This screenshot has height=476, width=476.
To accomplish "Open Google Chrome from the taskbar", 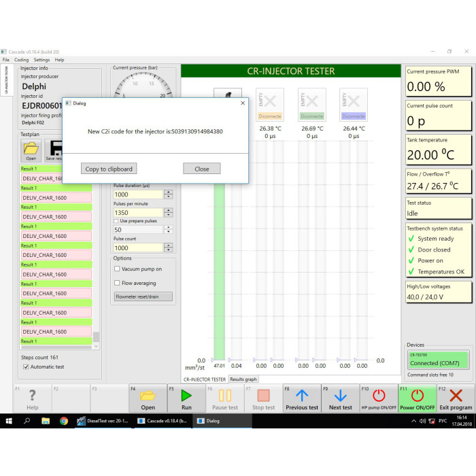I will click(x=63, y=421).
